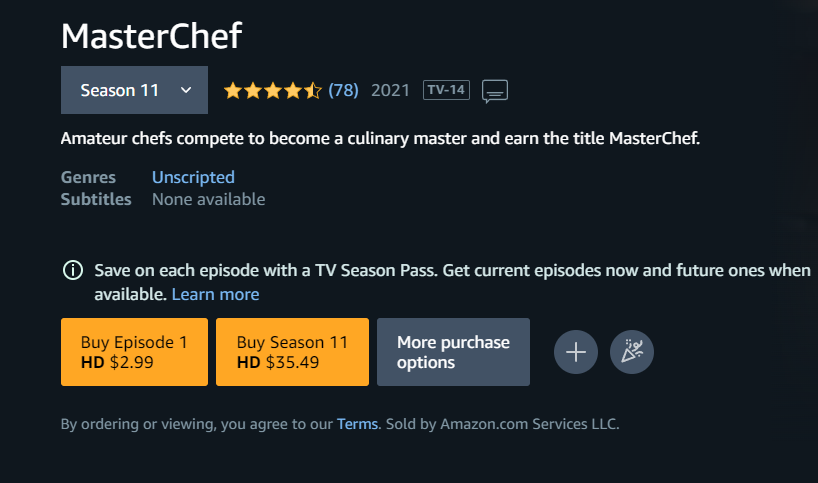Click the info circle icon beside Season Pass notice

coord(73,270)
